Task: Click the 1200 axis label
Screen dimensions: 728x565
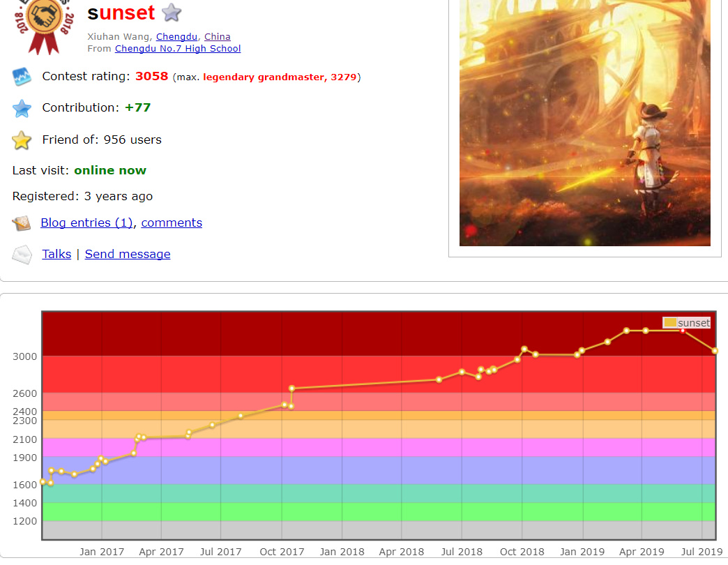Action: (24, 521)
